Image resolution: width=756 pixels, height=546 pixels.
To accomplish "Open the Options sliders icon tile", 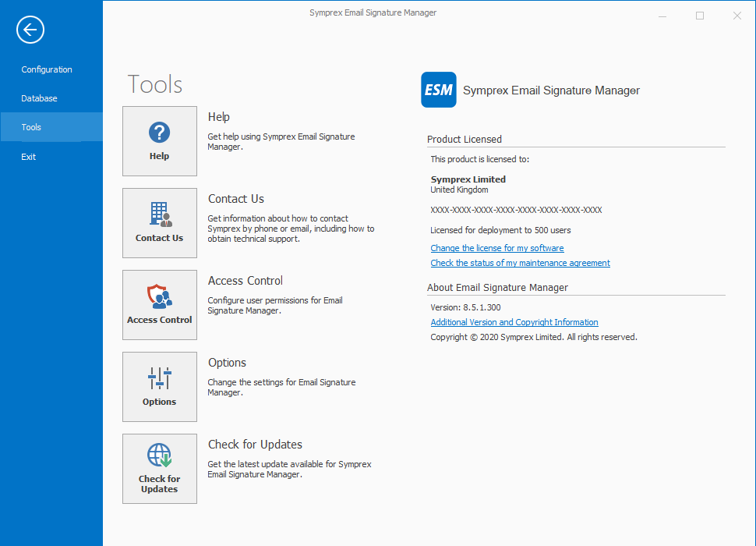I will tap(160, 387).
